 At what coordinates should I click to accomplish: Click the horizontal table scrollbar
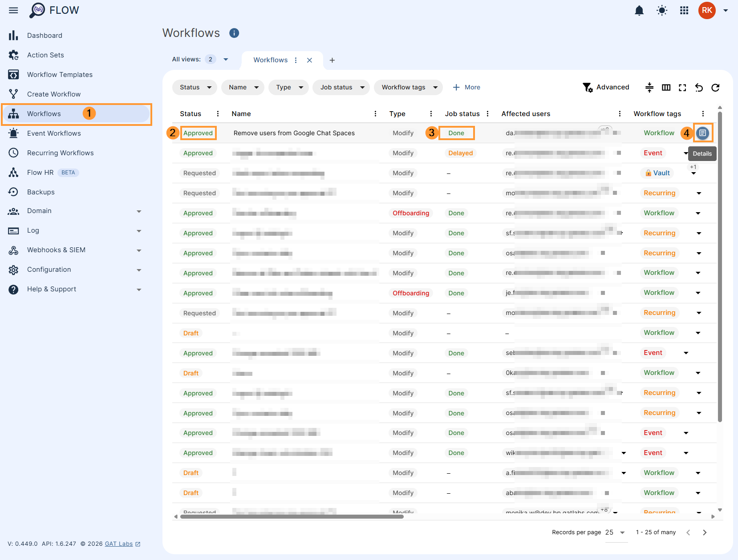(292, 517)
